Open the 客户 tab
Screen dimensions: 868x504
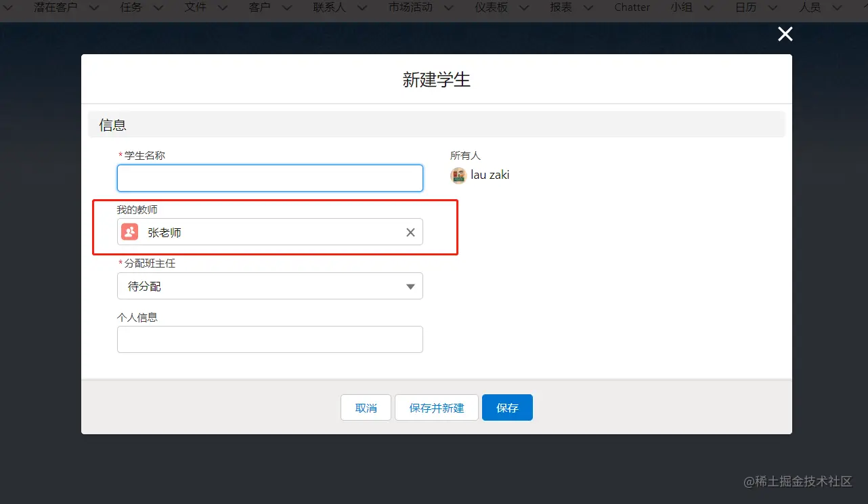(260, 7)
